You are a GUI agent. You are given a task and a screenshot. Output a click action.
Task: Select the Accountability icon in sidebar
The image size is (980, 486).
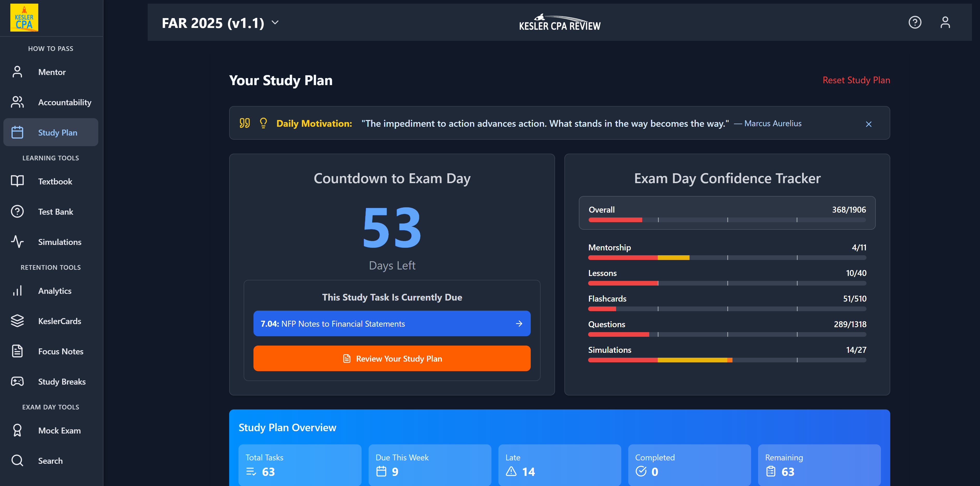tap(17, 102)
